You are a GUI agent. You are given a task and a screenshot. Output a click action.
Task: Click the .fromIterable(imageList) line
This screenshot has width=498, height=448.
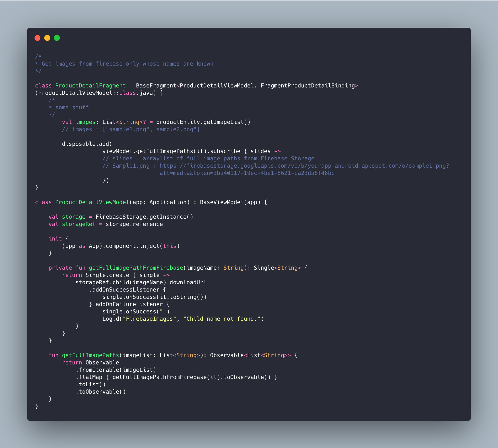point(116,370)
